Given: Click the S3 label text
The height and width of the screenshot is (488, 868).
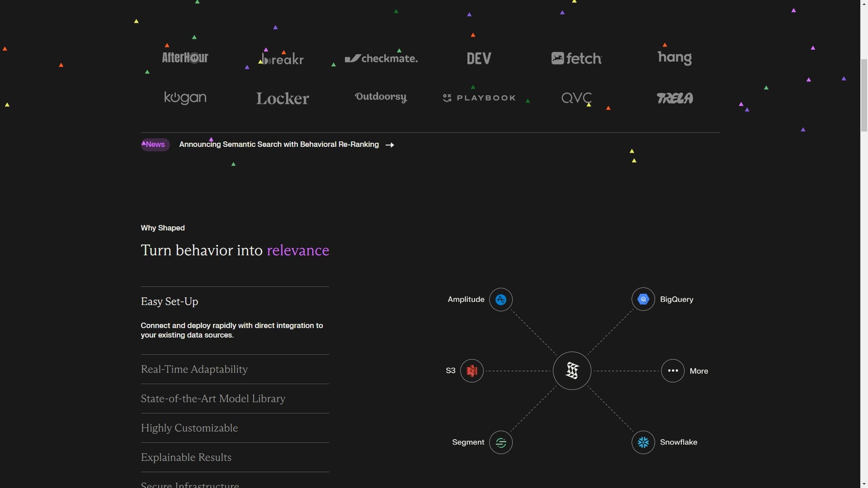Looking at the screenshot, I should 450,371.
